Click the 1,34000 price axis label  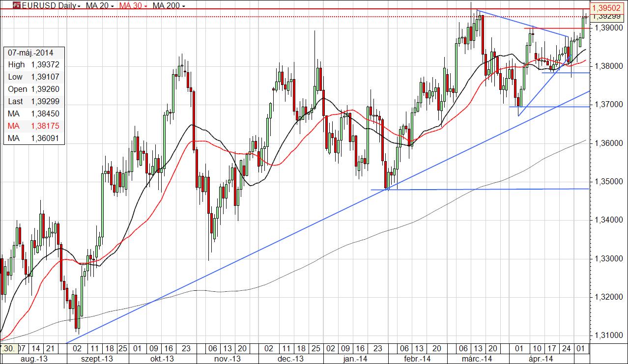(609, 220)
